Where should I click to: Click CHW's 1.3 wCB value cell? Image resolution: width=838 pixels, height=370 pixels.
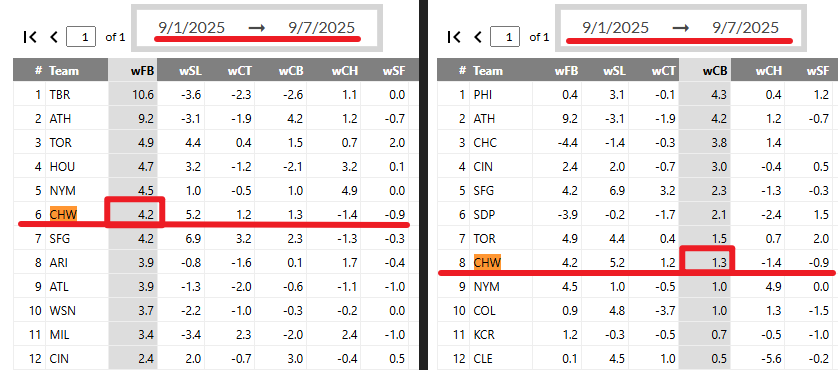[707, 259]
